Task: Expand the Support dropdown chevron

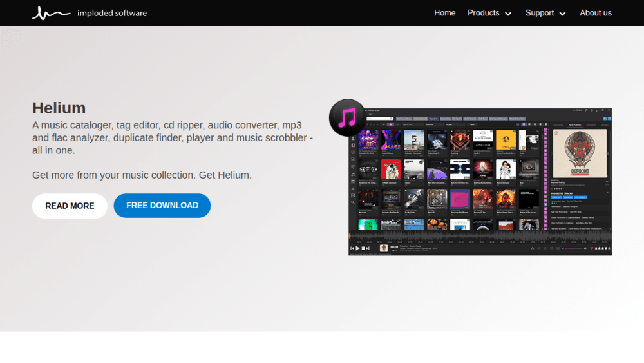Action: pyautogui.click(x=562, y=14)
